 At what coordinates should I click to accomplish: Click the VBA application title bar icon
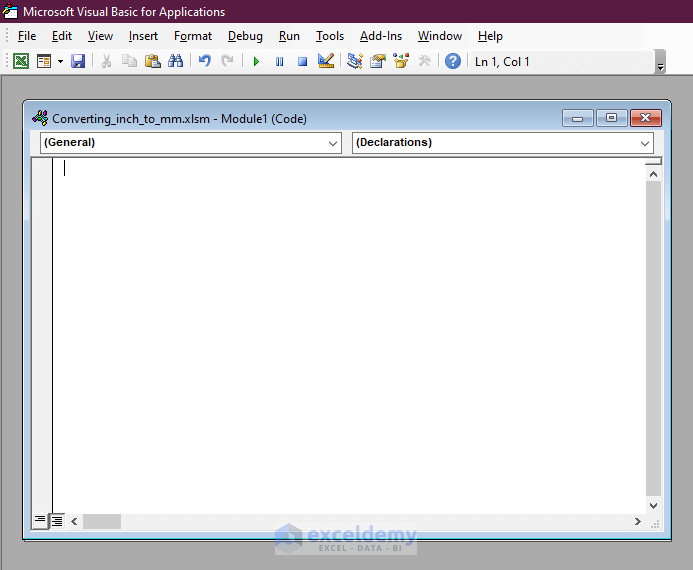click(10, 11)
